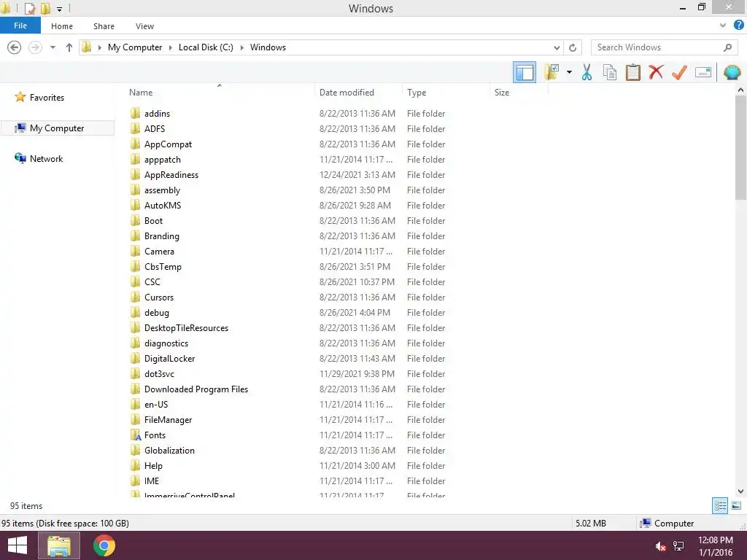
Task: Switch to Large icons view icon
Action: [x=736, y=506]
